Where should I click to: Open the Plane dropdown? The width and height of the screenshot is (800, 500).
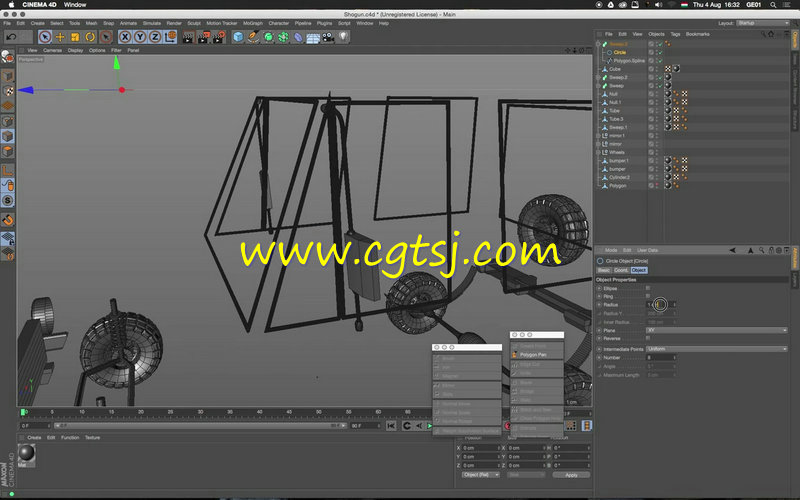click(717, 330)
